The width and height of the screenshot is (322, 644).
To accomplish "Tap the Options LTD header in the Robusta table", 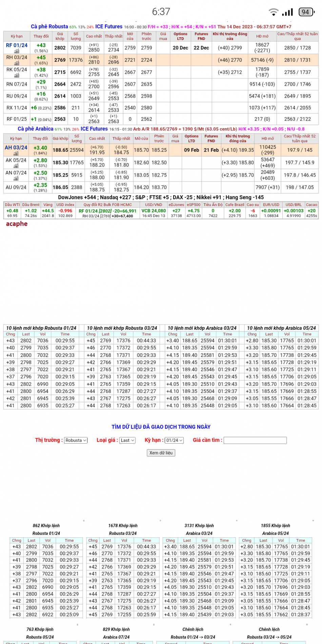I will tap(180, 36).
